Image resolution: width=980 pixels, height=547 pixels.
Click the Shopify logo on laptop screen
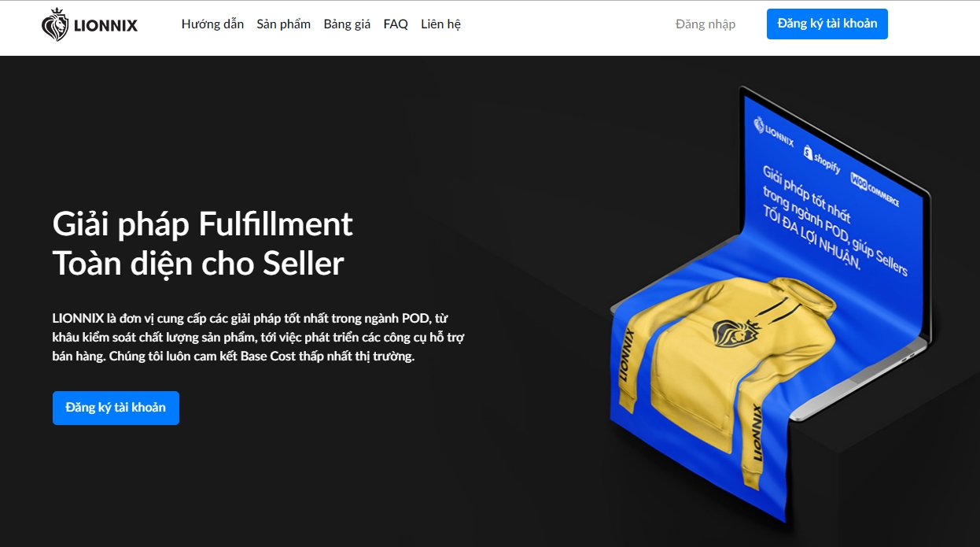pyautogui.click(x=821, y=159)
